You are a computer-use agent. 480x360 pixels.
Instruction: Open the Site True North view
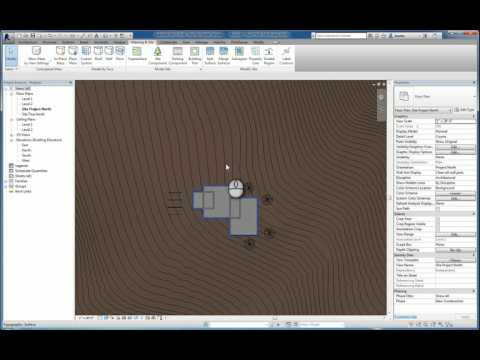33,114
